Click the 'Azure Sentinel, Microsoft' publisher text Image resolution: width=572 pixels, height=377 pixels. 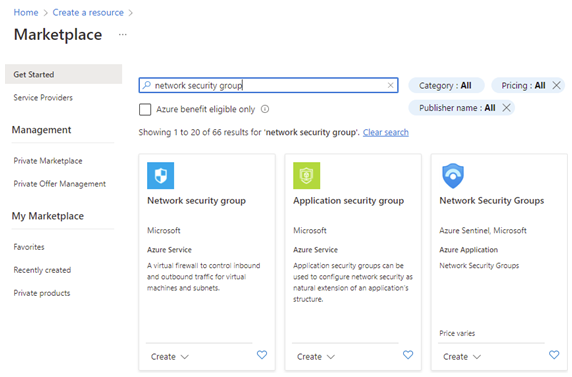(483, 230)
